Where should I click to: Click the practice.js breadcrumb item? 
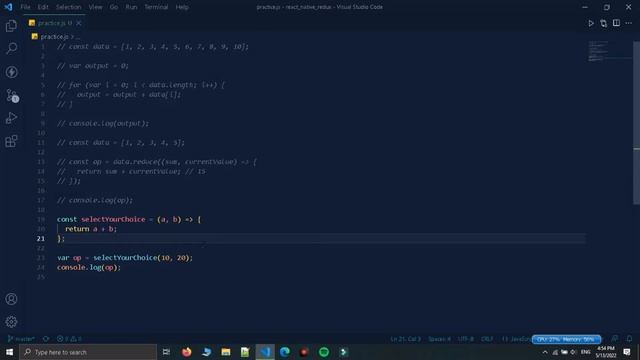click(x=54, y=37)
